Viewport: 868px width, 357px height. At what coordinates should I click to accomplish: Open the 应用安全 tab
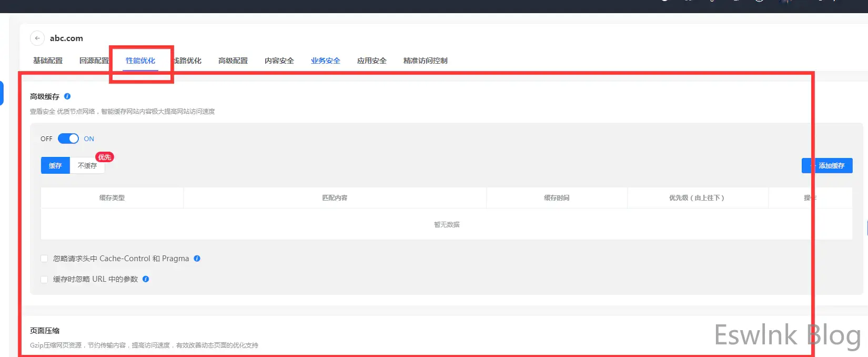372,61
